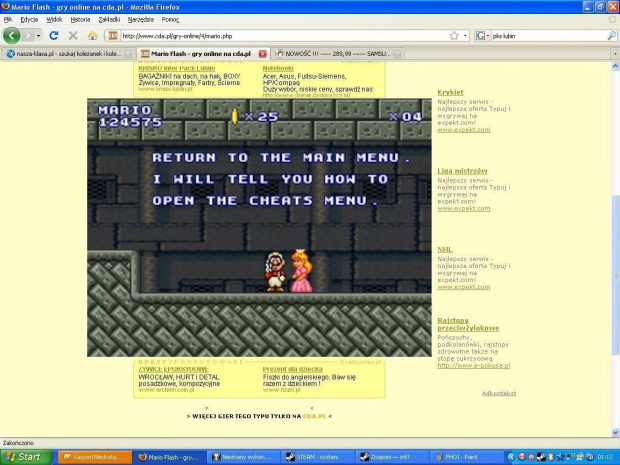Open the Prezent dla dziecka ad link
Image resolution: width=620 pixels, height=465 pixels.
(293, 369)
